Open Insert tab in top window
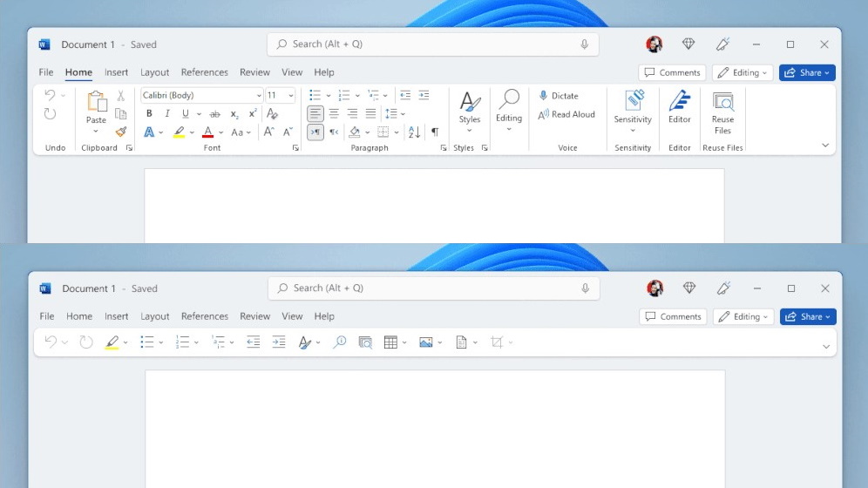 click(116, 72)
